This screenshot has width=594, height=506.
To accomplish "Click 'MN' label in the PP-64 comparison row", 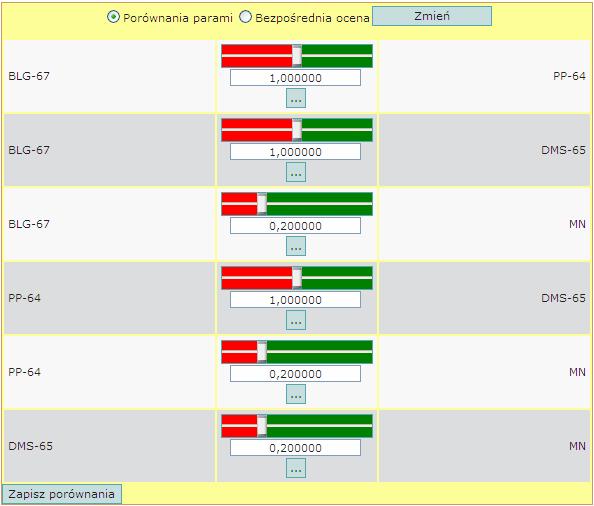I will pyautogui.click(x=577, y=372).
